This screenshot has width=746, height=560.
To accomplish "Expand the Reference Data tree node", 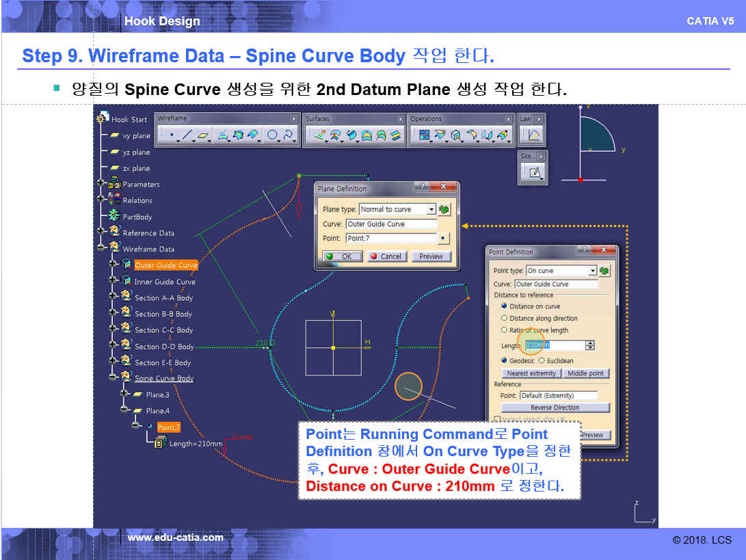I will pyautogui.click(x=102, y=232).
